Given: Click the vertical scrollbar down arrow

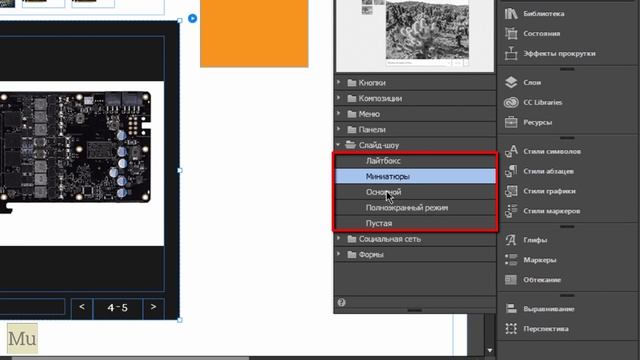Looking at the screenshot, I should click(x=490, y=350).
